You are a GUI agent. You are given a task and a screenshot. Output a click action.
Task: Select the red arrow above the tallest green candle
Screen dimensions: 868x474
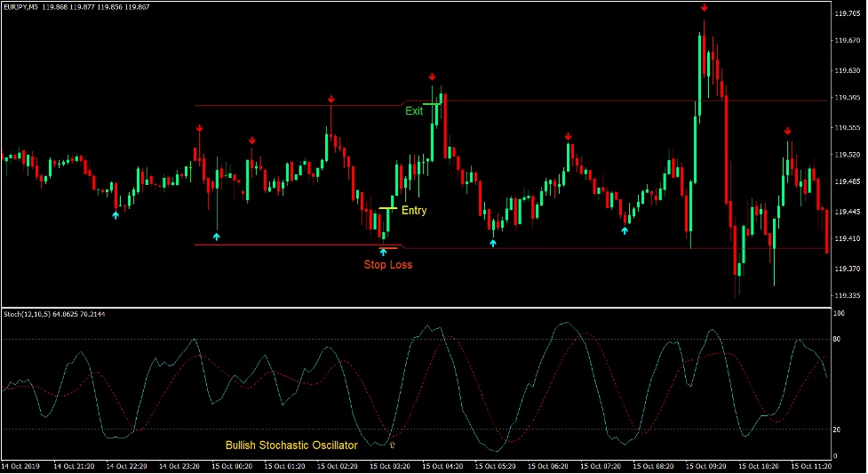pyautogui.click(x=704, y=8)
